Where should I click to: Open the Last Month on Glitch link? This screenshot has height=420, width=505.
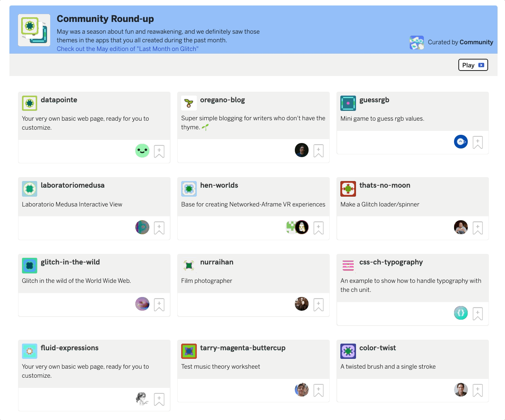tap(127, 49)
